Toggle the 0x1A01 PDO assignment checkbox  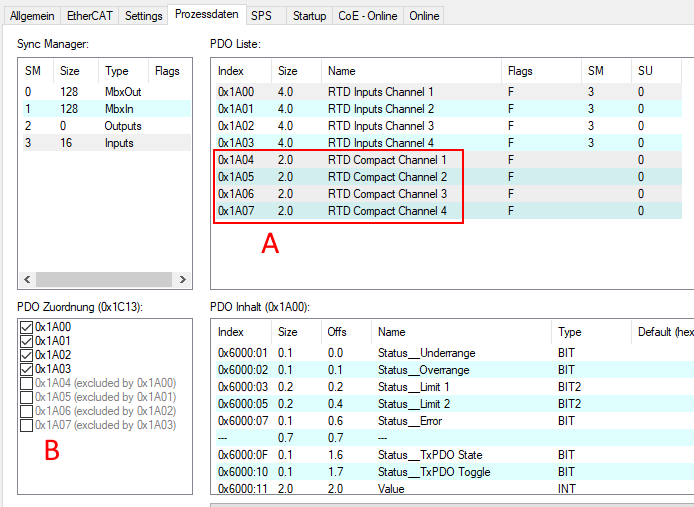[x=26, y=341]
